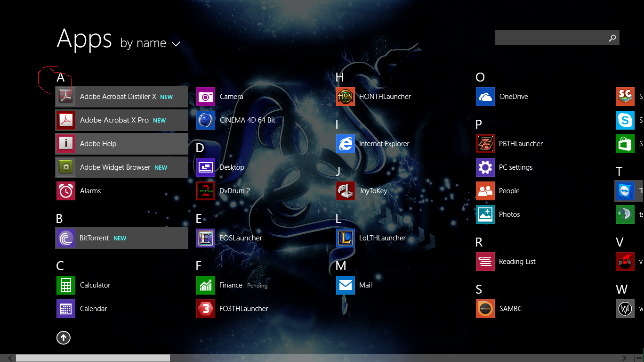This screenshot has height=362, width=644.
Task: Click the TeamViewer icon under T
Action: [x=625, y=191]
